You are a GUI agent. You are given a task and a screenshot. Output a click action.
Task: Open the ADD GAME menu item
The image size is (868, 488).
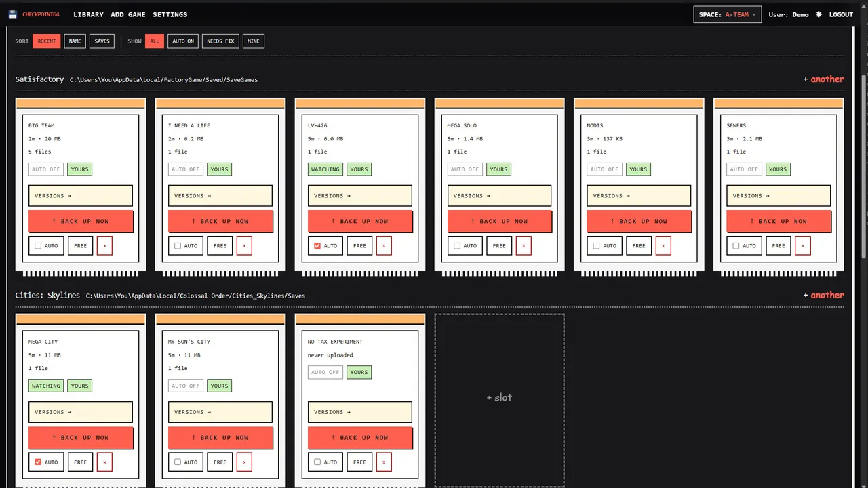128,14
